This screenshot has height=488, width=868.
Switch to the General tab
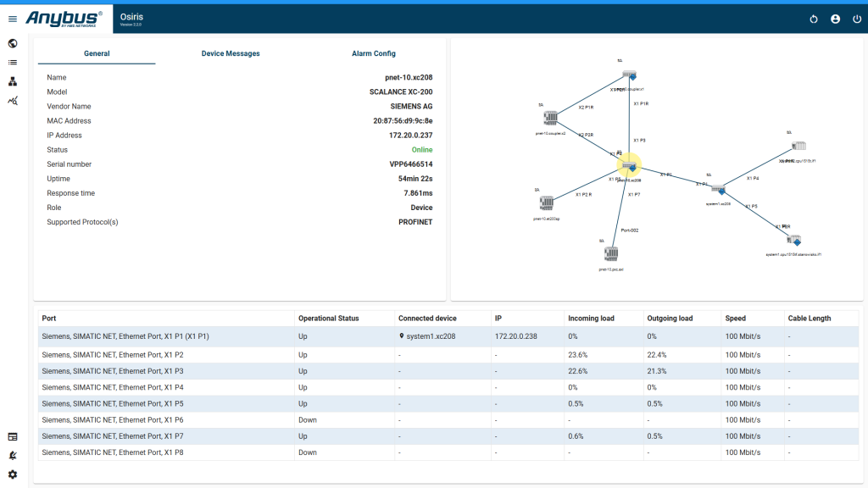coord(97,53)
